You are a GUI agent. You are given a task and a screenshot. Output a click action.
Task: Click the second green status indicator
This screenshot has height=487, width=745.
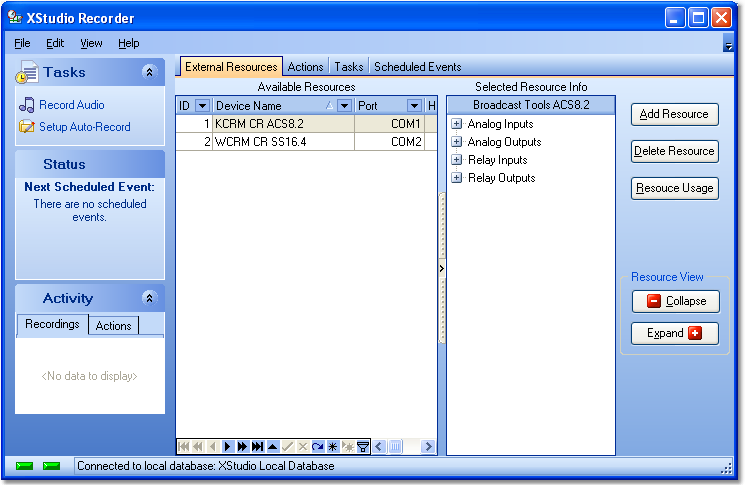51,466
